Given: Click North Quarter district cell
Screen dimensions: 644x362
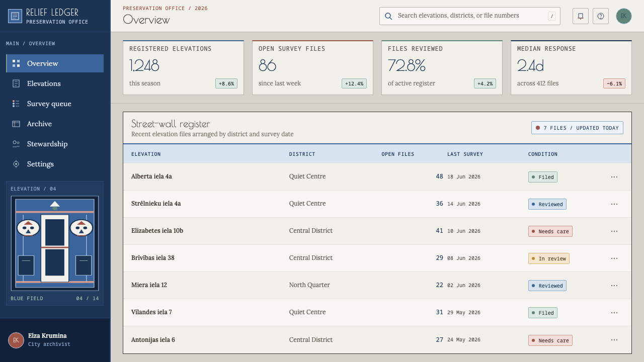Looking at the screenshot, I should click(x=309, y=285).
